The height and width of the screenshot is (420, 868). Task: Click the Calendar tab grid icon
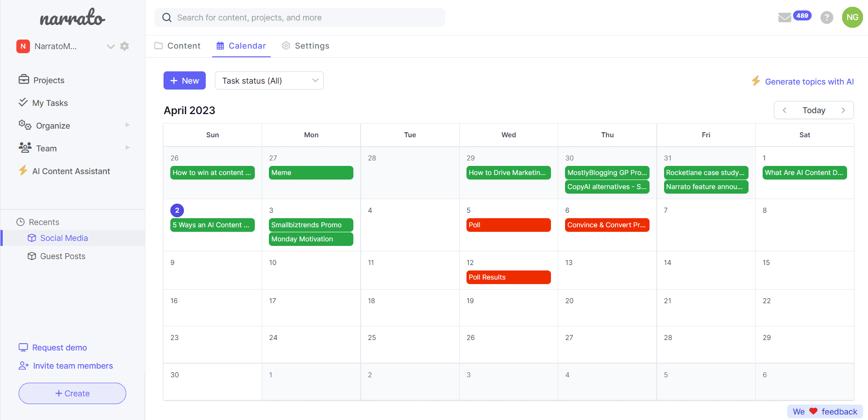(x=220, y=46)
